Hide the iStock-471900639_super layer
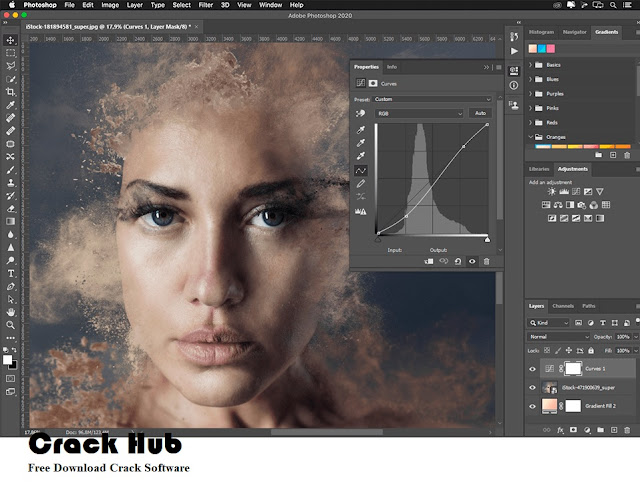640x485 pixels. [532, 387]
